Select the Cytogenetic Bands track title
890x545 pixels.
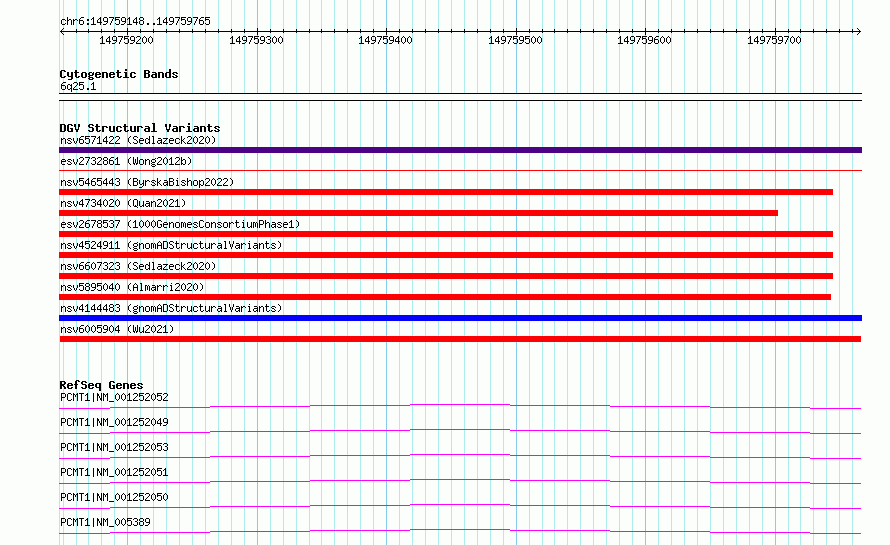[119, 74]
